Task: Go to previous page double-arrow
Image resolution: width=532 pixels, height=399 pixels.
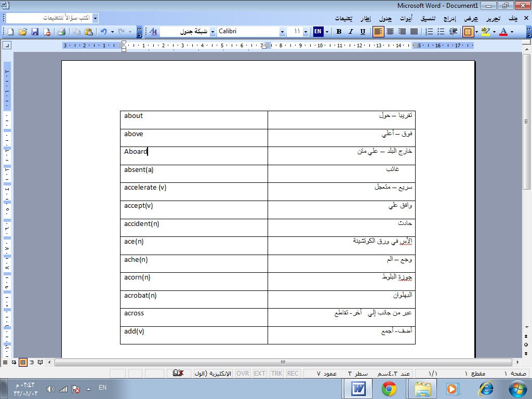Action: click(x=526, y=337)
